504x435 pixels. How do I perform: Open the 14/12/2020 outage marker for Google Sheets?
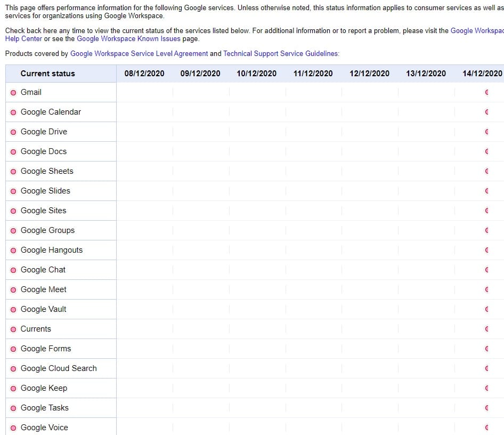(486, 171)
